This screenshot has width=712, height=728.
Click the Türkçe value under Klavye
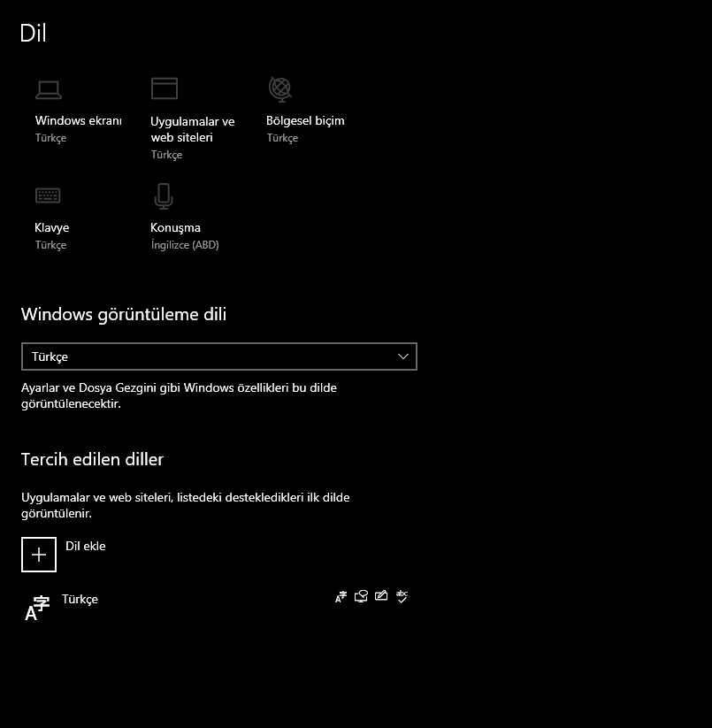(x=51, y=245)
